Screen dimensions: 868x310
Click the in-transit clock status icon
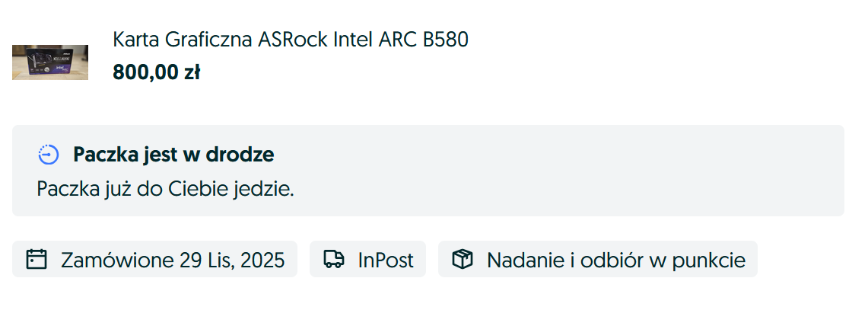pos(48,155)
